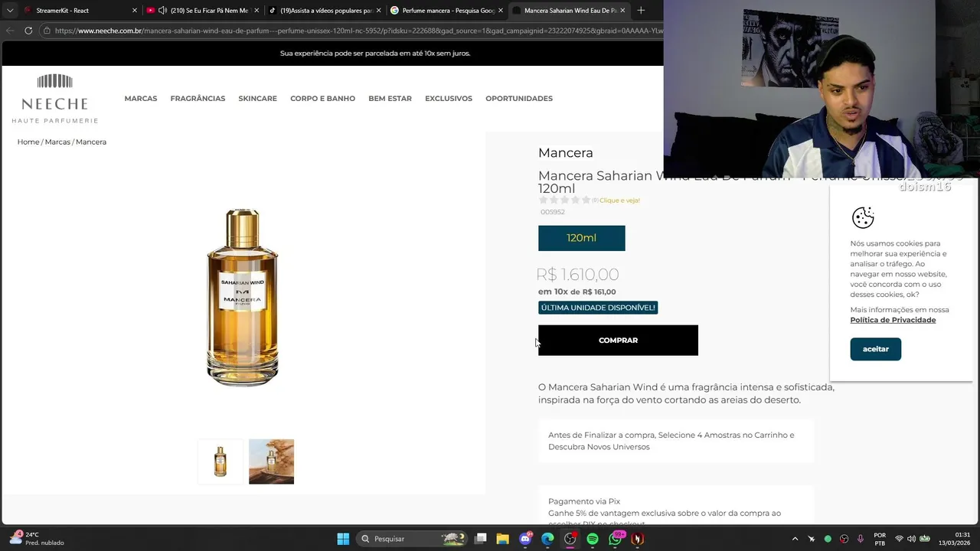This screenshot has height=551, width=980.
Task: Open the Exclusivos menu
Action: (449, 99)
